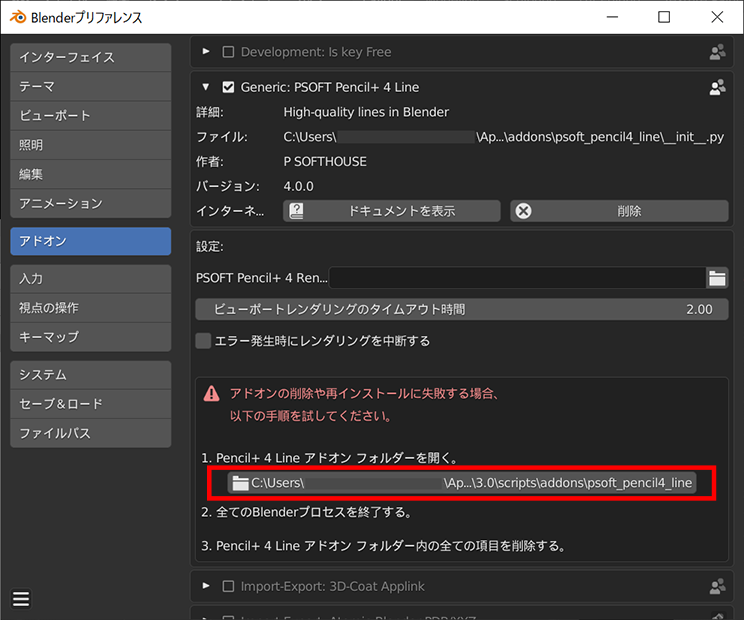Expand the Development: Is key Free entry
The image size is (744, 620).
coord(206,52)
